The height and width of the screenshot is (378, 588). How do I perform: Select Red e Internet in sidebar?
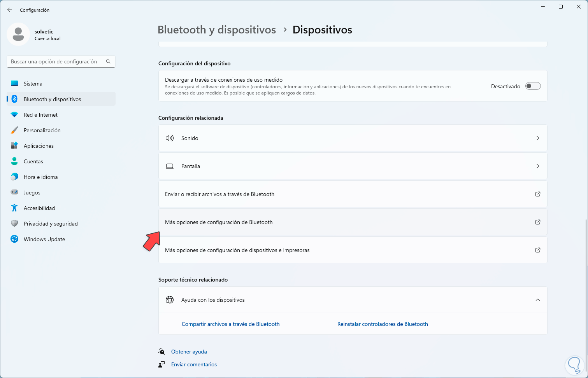coord(40,115)
